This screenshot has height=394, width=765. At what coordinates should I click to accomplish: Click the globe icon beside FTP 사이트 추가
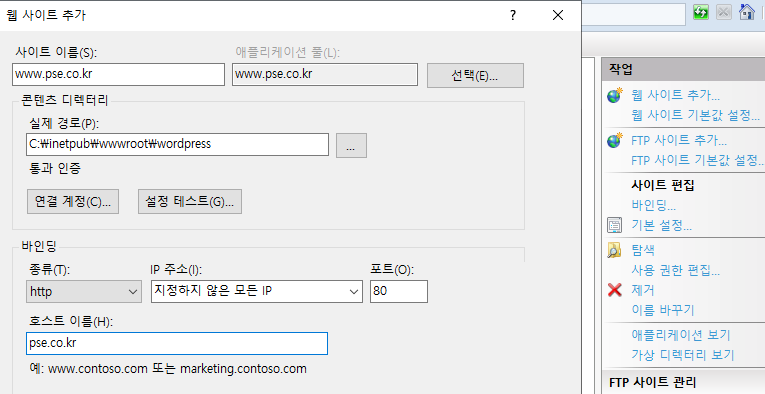(615, 140)
